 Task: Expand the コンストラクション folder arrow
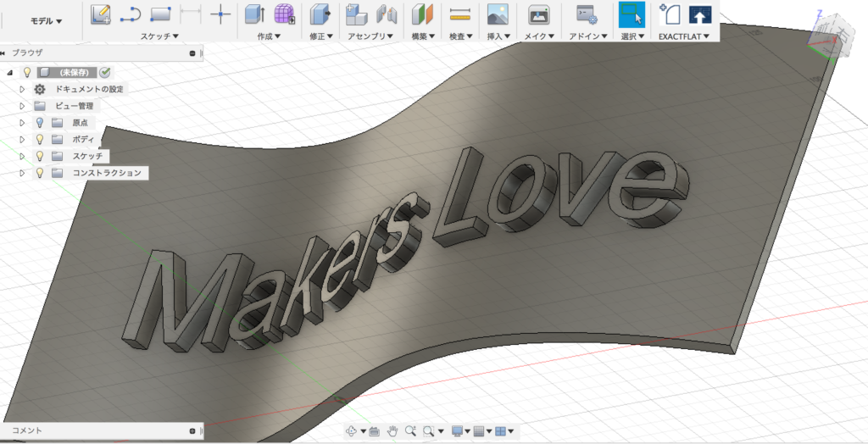point(23,173)
